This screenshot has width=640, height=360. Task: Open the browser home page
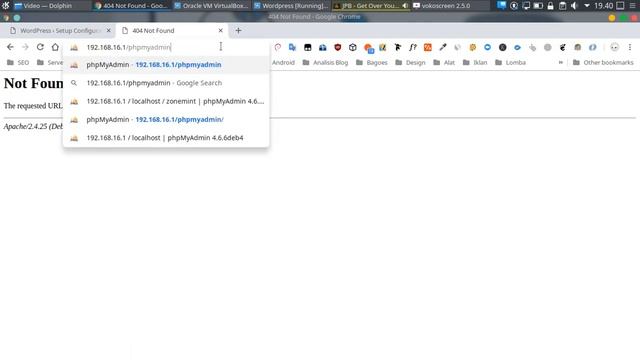(x=55, y=47)
